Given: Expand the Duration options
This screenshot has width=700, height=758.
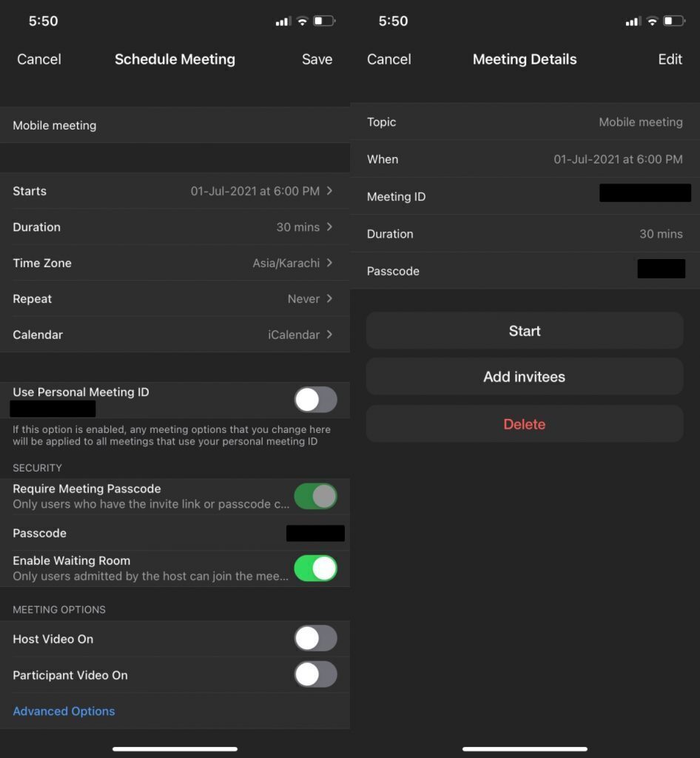Looking at the screenshot, I should (175, 227).
